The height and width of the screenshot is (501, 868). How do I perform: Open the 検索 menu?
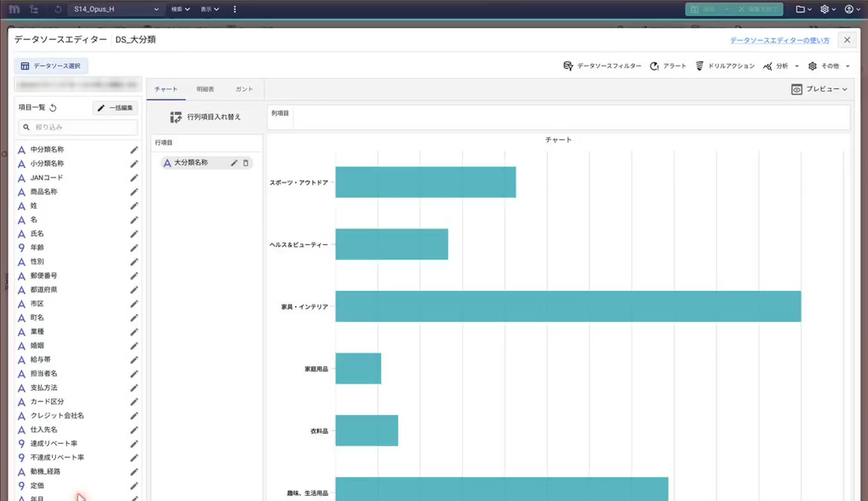(x=181, y=10)
